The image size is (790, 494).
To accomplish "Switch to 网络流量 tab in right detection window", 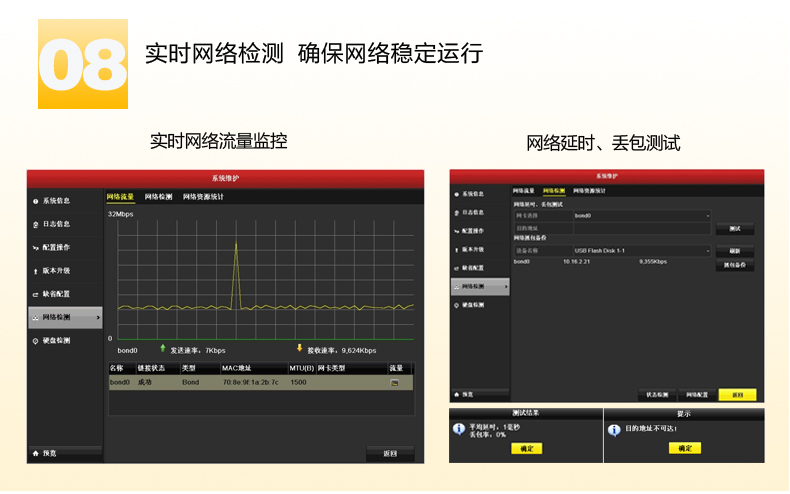I will point(523,191).
